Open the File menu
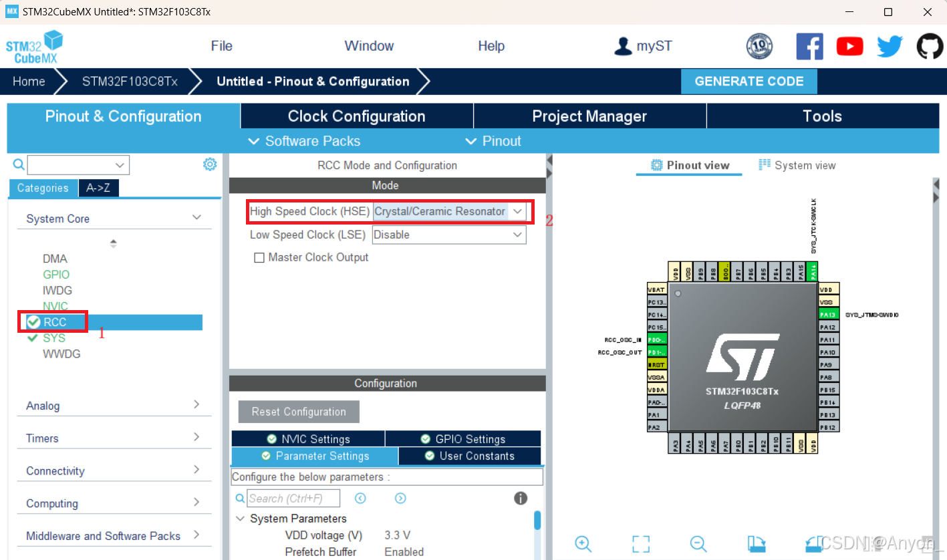The image size is (947, 560). click(x=221, y=46)
